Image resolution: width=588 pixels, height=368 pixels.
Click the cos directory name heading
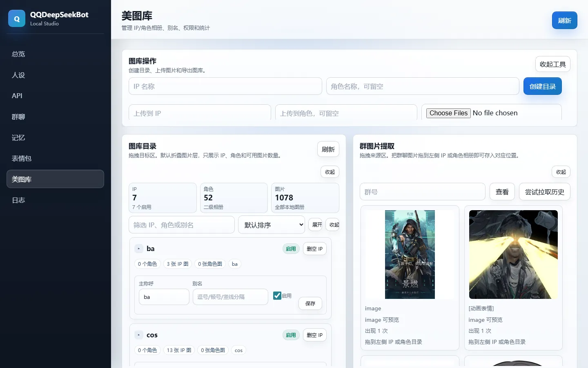(152, 335)
